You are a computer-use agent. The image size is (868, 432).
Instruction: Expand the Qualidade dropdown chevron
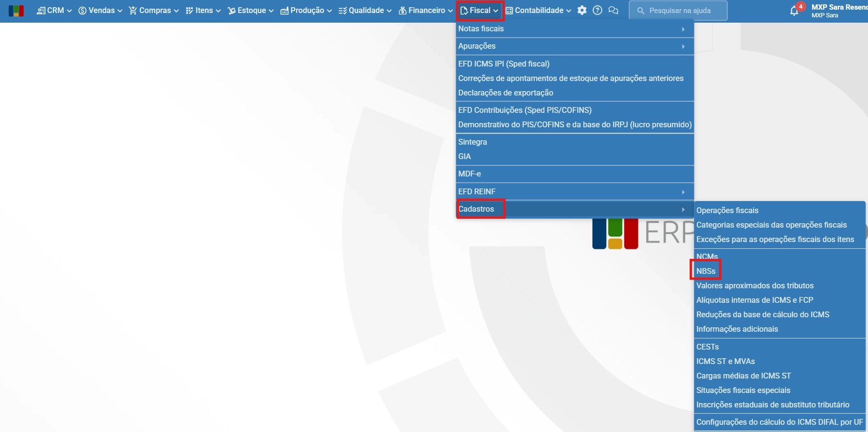click(389, 11)
